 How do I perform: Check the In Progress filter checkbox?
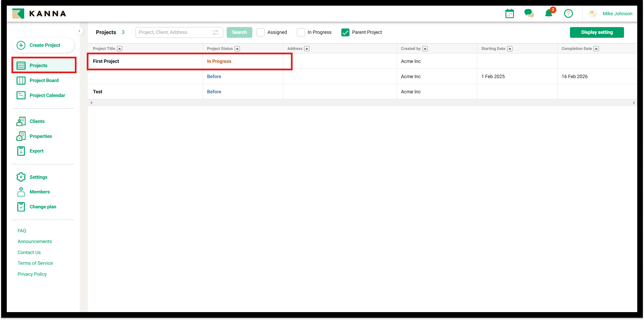(x=301, y=32)
